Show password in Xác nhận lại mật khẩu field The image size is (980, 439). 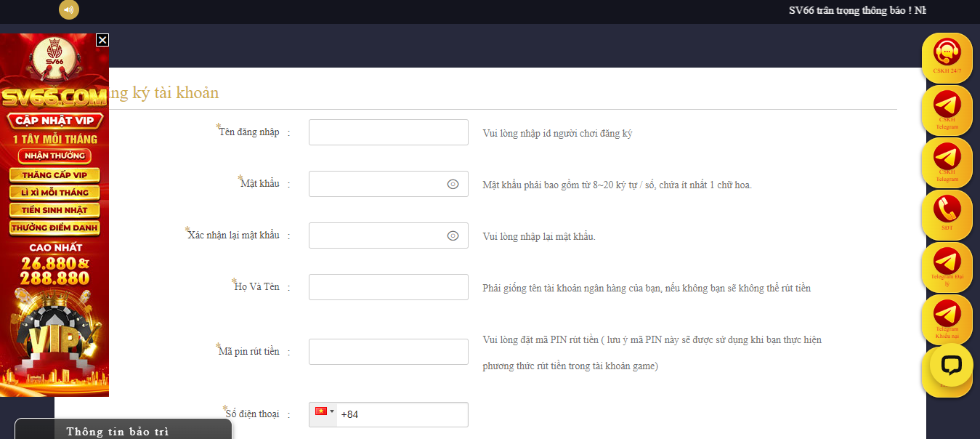tap(453, 235)
